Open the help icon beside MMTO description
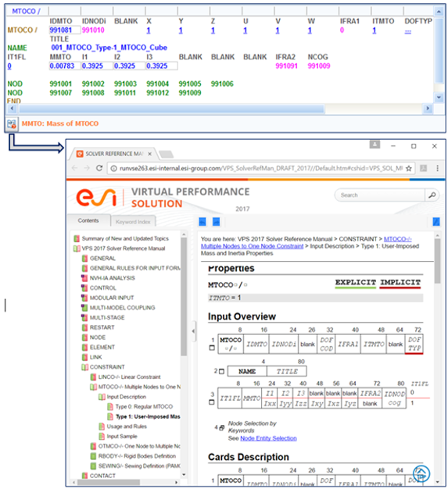Screen dimensions: 448x489 coord(12,123)
